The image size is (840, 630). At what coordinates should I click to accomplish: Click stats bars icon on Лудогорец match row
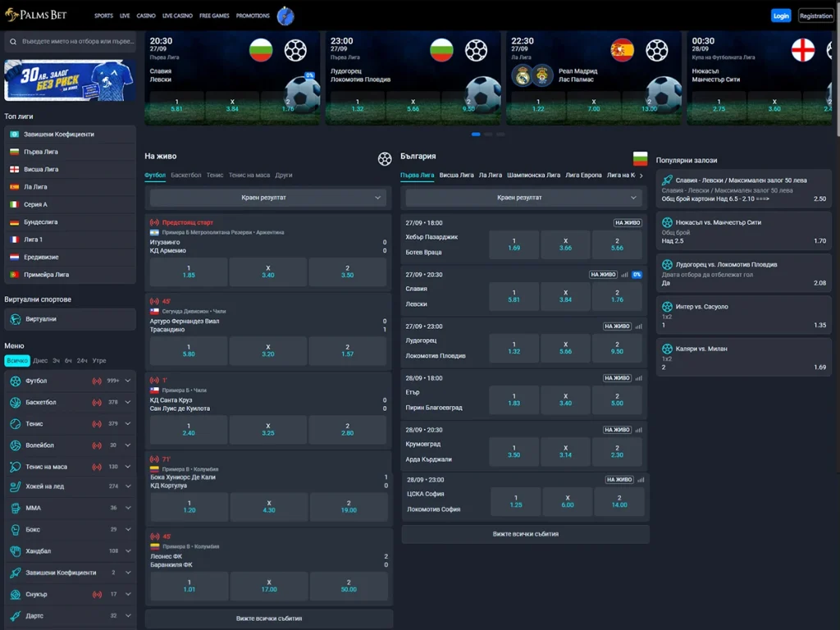click(638, 326)
